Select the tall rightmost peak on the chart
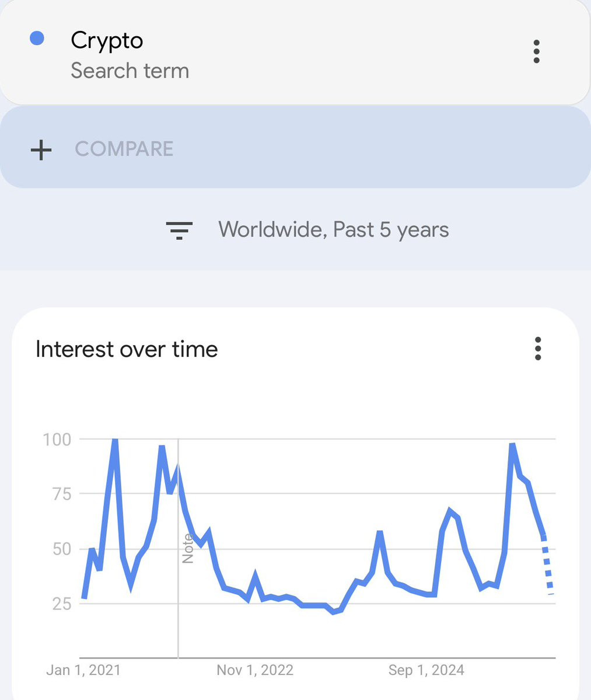The height and width of the screenshot is (700, 591). pos(512,445)
